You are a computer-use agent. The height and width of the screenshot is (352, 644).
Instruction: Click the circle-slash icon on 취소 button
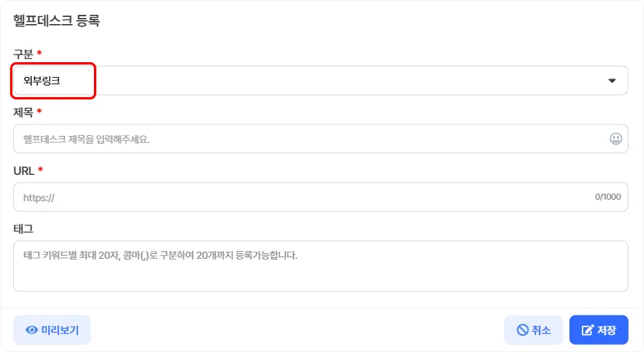tap(523, 329)
